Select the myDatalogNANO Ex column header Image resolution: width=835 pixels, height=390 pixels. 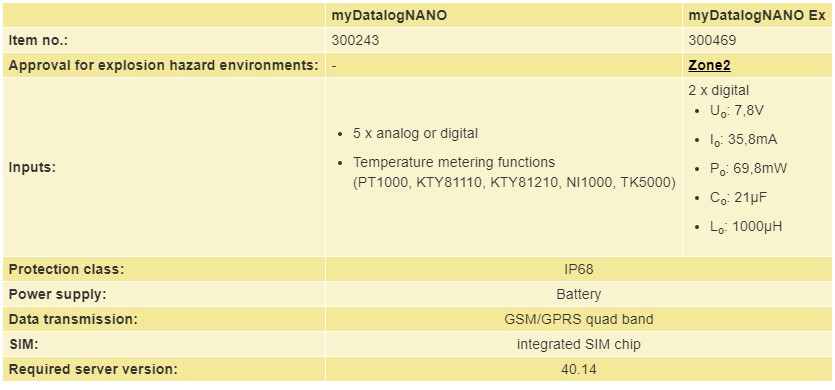[756, 15]
